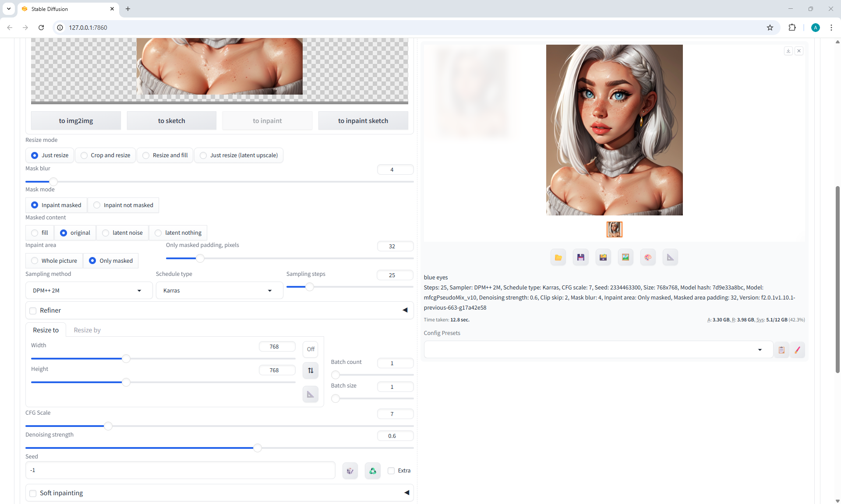Send image to img2img tab icon

[x=625, y=257]
